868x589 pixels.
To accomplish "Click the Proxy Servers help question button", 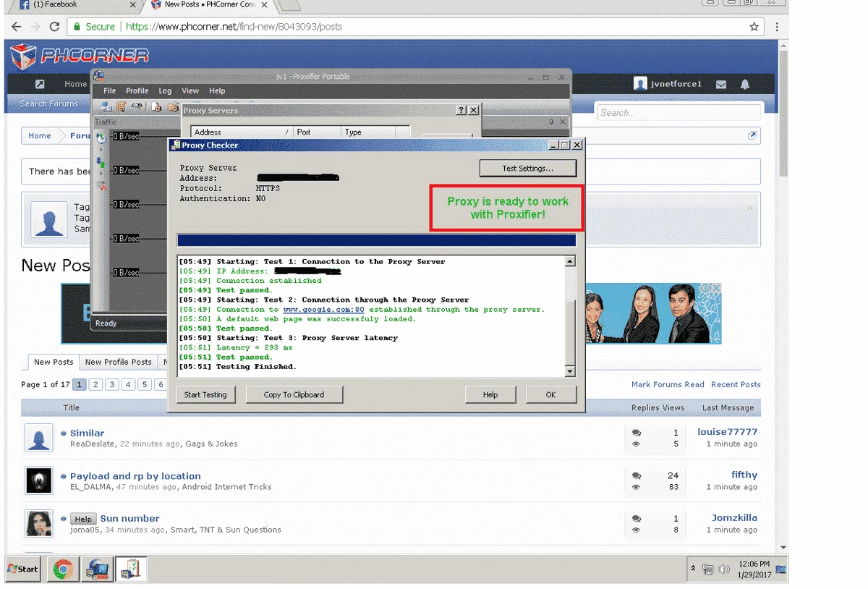I will point(461,111).
